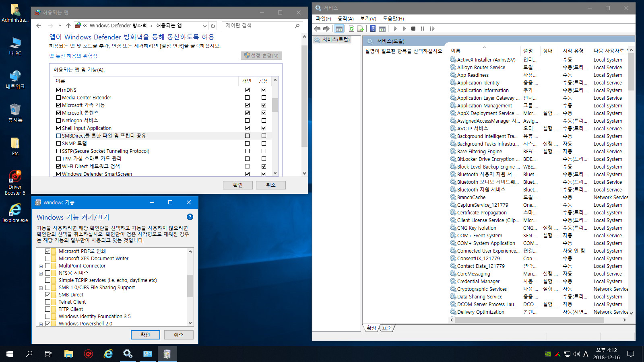Image resolution: width=644 pixels, height=362 pixels.
Task: Open 보기(V) menu in Services
Action: (x=368, y=19)
